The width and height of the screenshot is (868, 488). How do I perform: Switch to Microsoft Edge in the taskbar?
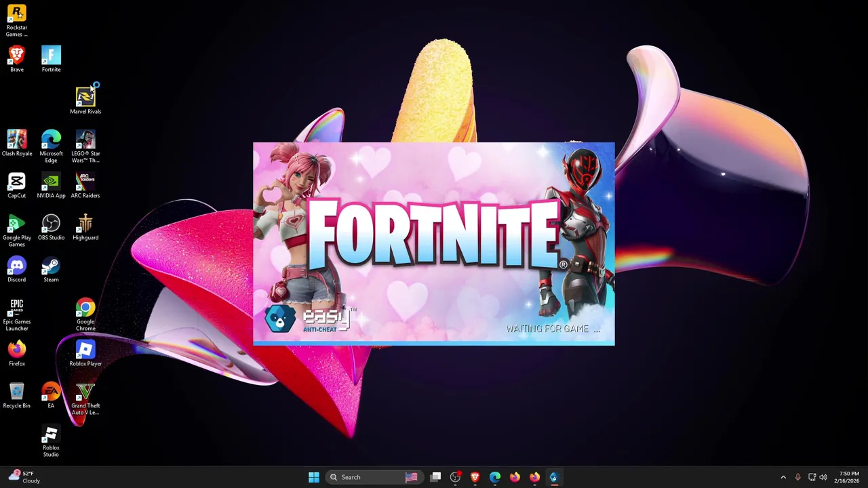point(495,477)
